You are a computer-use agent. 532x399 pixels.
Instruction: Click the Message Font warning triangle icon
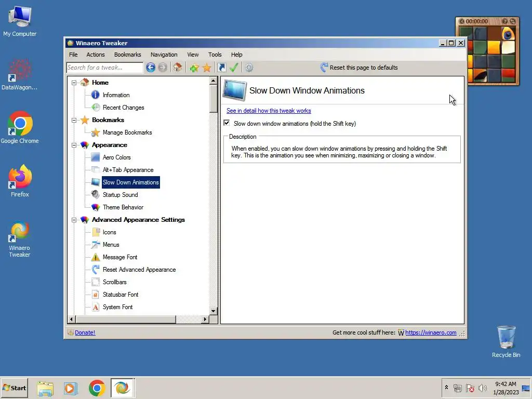[x=96, y=257]
